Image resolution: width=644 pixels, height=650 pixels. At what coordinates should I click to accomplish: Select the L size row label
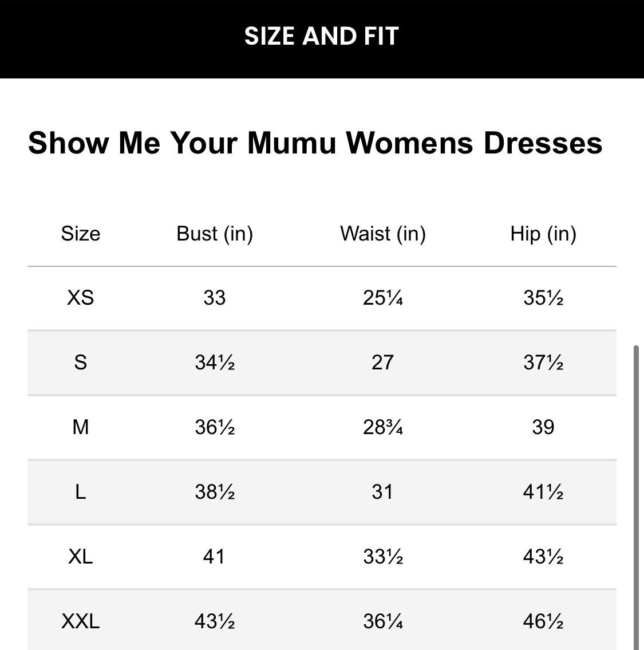pos(81,492)
